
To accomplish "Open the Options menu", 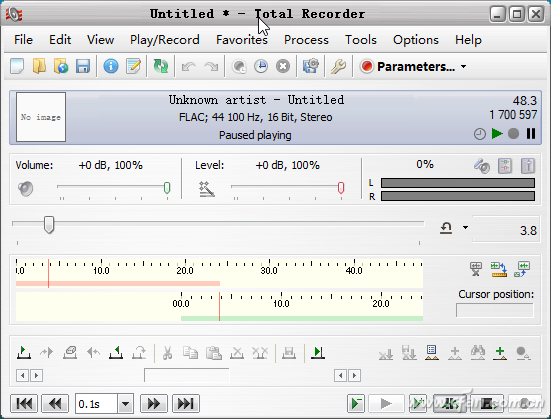I will point(416,40).
